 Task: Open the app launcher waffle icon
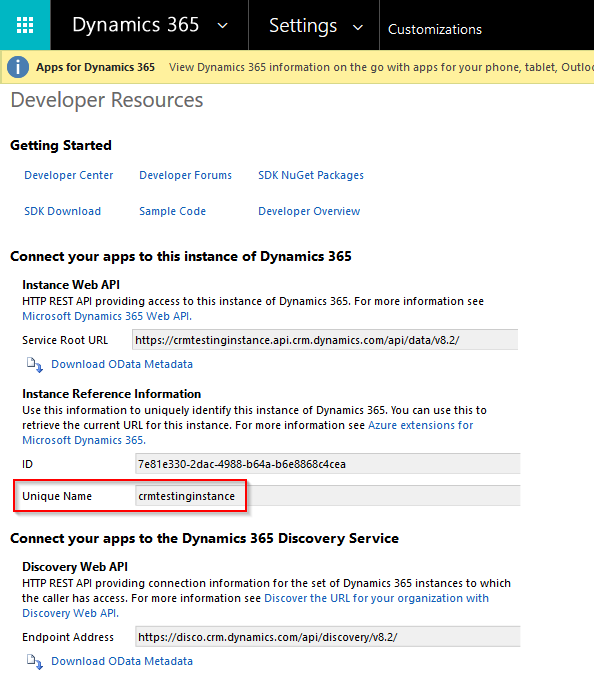click(x=25, y=25)
